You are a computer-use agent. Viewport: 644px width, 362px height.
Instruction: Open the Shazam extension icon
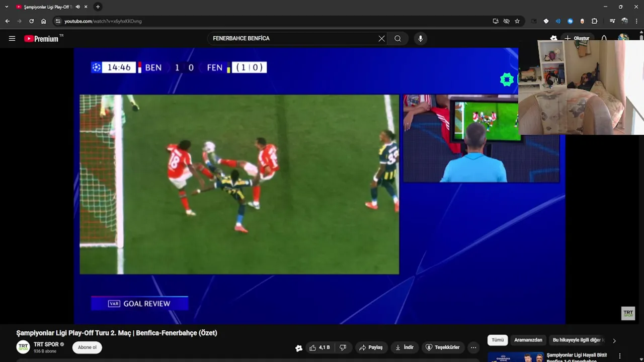[x=570, y=21]
